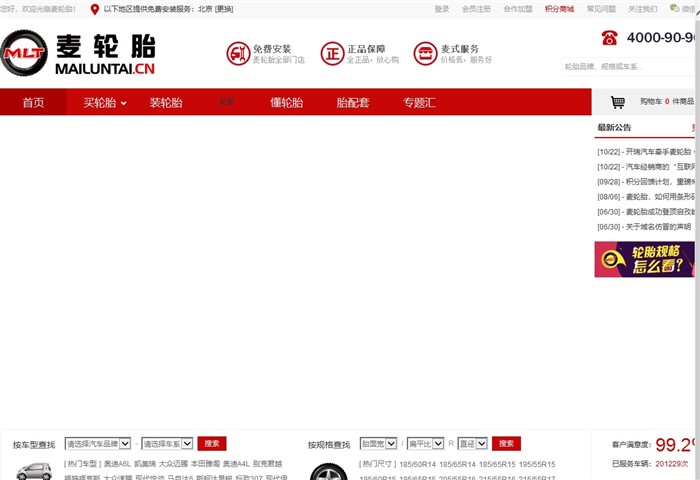The height and width of the screenshot is (480, 700).
Task: Open the 轮胎规格怎么看 banner
Action: tap(645, 259)
